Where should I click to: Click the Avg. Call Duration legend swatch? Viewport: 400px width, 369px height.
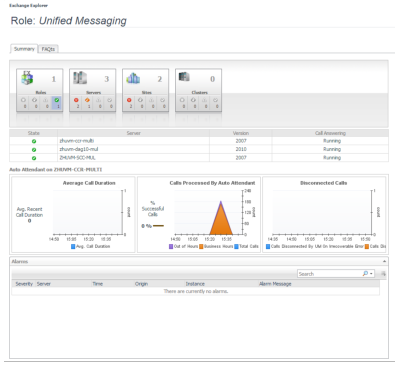click(x=73, y=246)
